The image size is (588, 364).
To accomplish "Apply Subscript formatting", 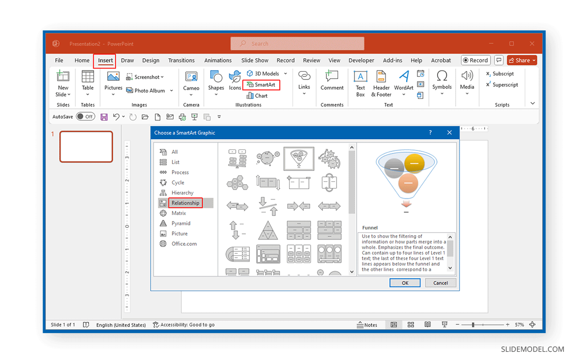I will pos(500,74).
